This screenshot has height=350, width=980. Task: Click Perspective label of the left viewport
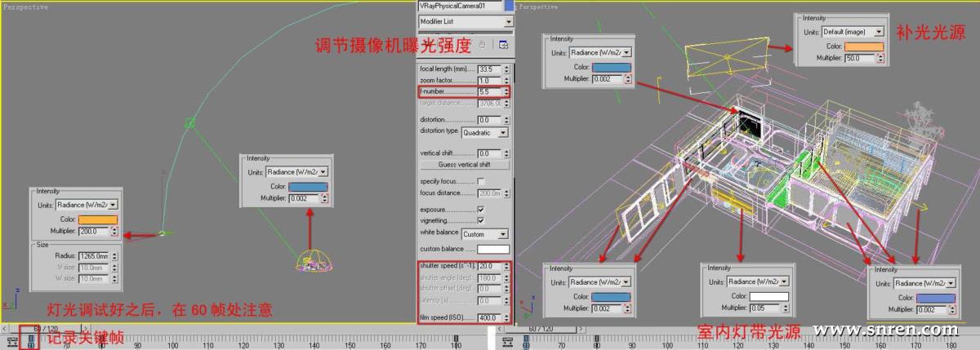(x=24, y=7)
